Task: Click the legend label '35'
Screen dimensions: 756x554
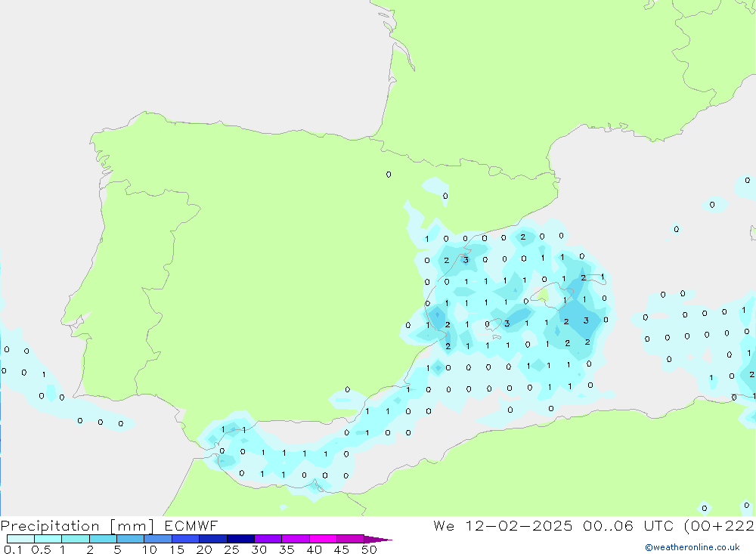Action: 287,549
